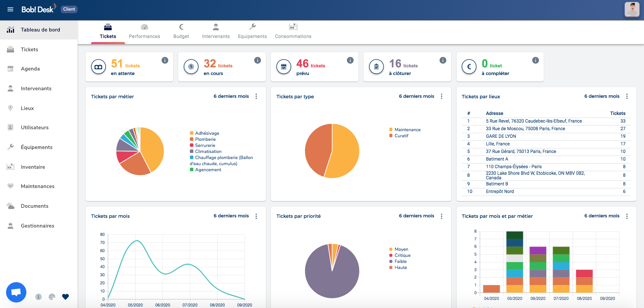The height and width of the screenshot is (308, 644).
Task: Toggle Agencement legend entry
Action: coord(205,170)
